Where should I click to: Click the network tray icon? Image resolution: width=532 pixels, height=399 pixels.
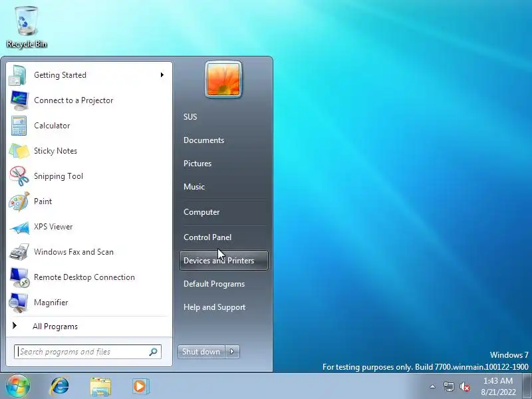(448, 386)
